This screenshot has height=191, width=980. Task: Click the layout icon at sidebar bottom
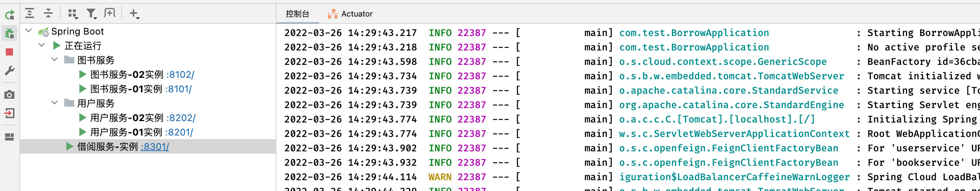9,137
